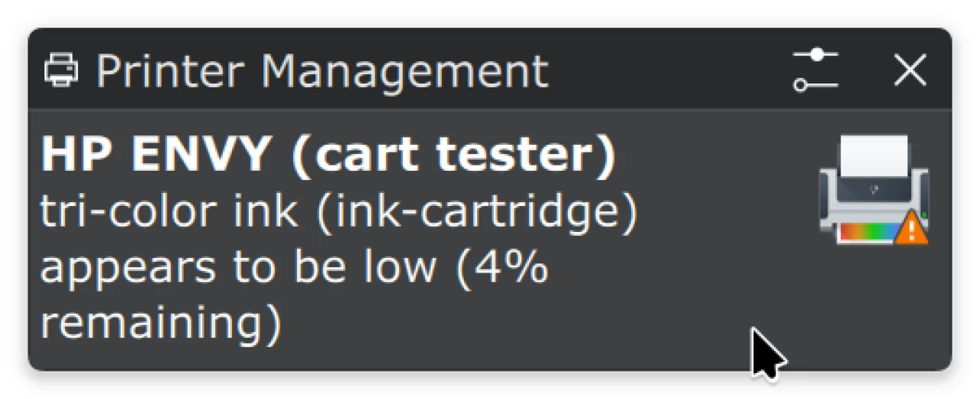
Task: Click the "4%" ink level text
Action: tap(503, 267)
